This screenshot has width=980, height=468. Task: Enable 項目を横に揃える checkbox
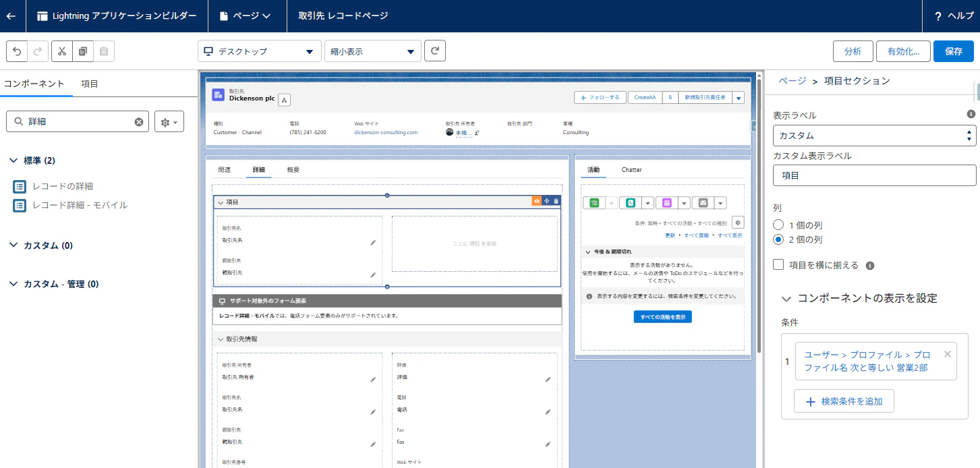[x=778, y=265]
